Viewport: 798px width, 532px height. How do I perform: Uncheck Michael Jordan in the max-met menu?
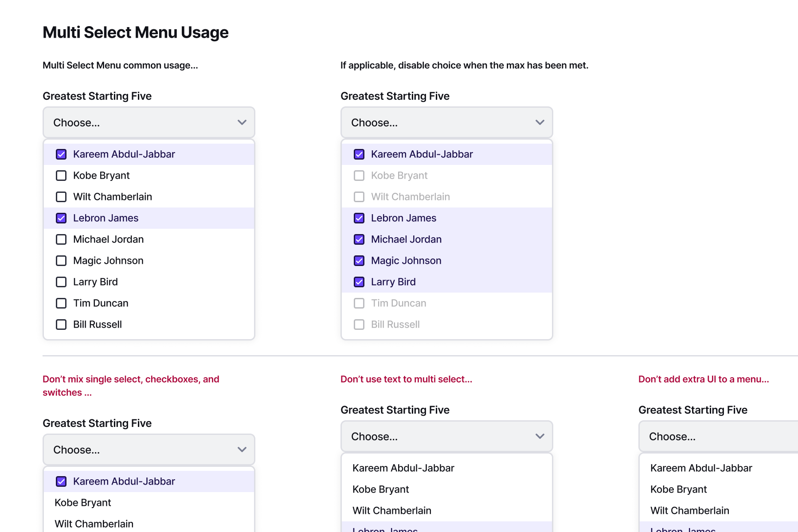pos(447,239)
